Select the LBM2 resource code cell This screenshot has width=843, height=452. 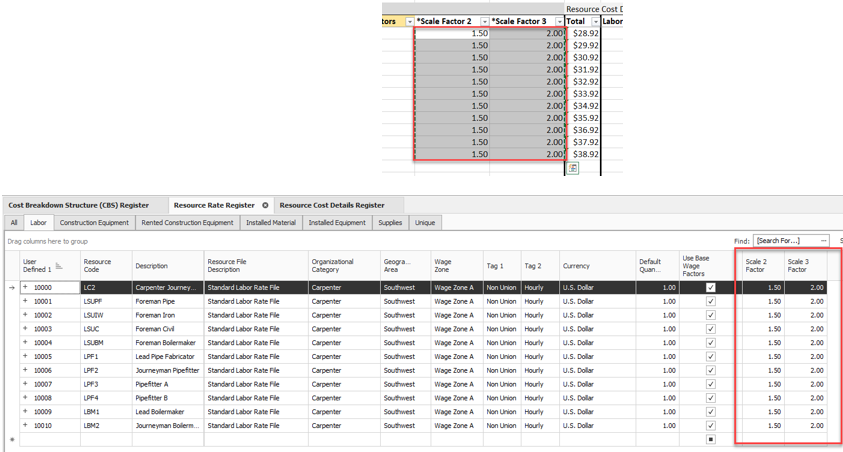106,426
